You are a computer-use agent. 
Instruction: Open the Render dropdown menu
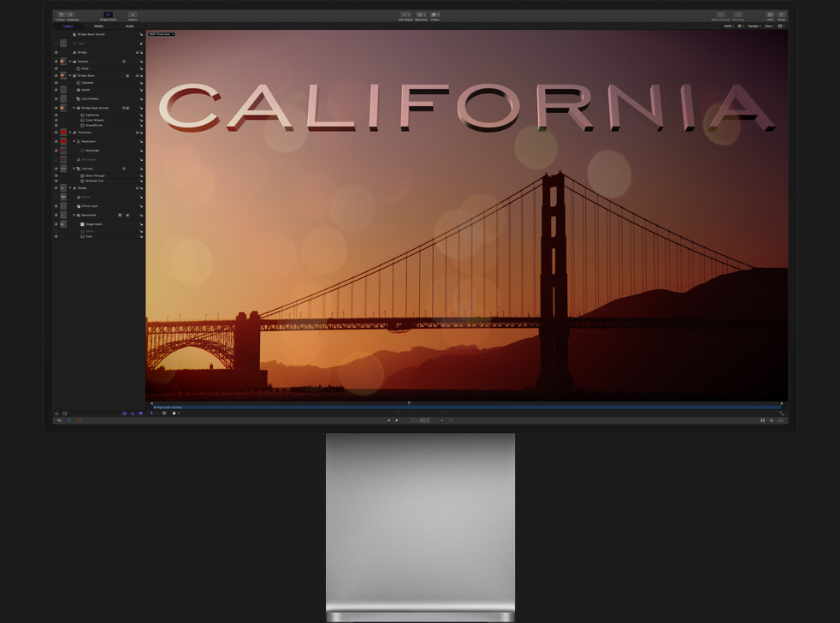tap(754, 26)
